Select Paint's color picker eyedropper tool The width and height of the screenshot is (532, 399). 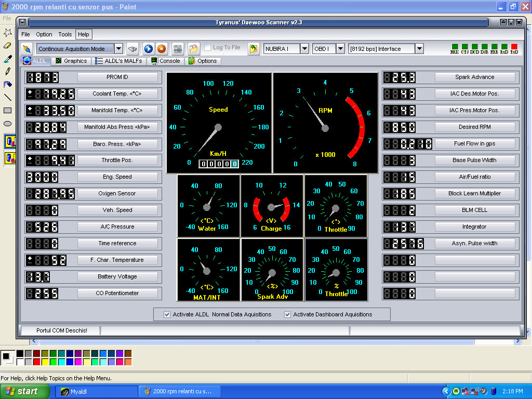tap(8, 58)
